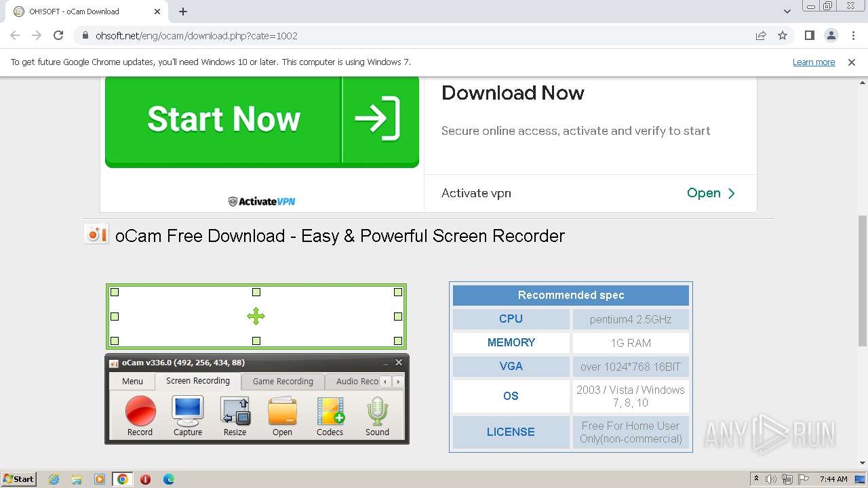Click the ActivateVPN logo link
The height and width of the screenshot is (488, 868).
262,201
